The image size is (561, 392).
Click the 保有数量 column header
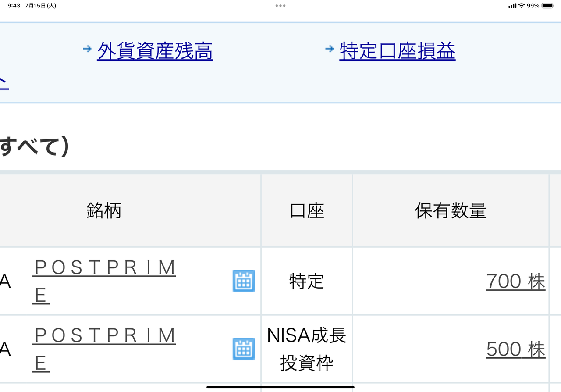click(450, 211)
